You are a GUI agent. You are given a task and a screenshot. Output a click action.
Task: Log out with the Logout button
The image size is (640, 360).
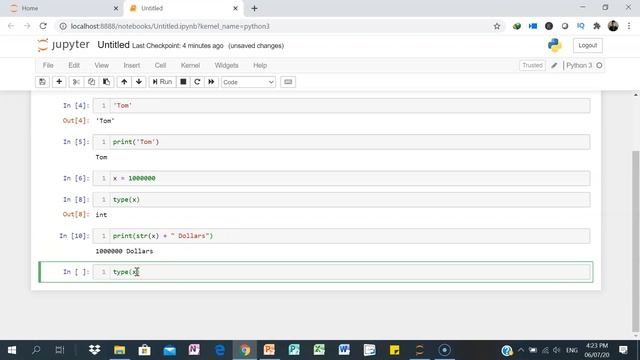tap(587, 45)
